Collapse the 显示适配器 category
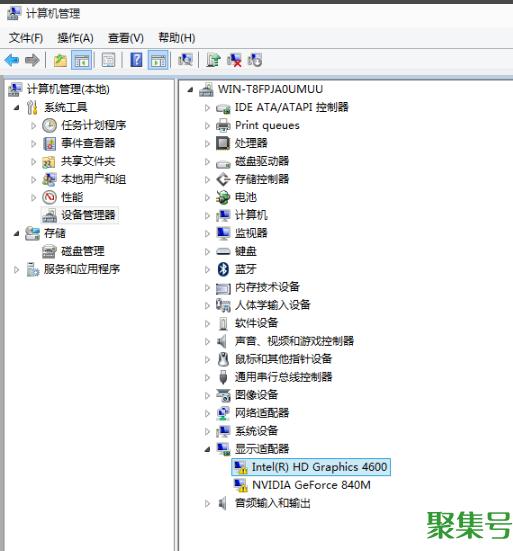This screenshot has width=513, height=551. coord(207,449)
